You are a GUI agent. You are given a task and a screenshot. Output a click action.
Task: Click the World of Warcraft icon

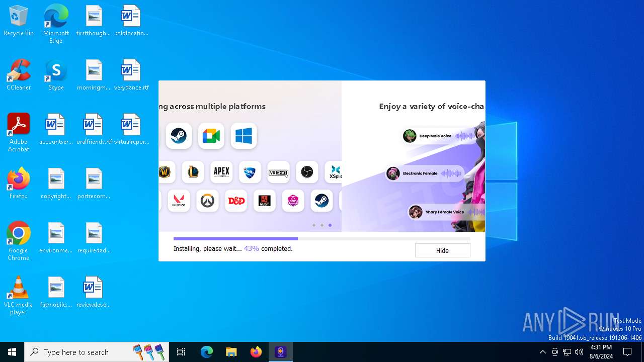pos(166,172)
